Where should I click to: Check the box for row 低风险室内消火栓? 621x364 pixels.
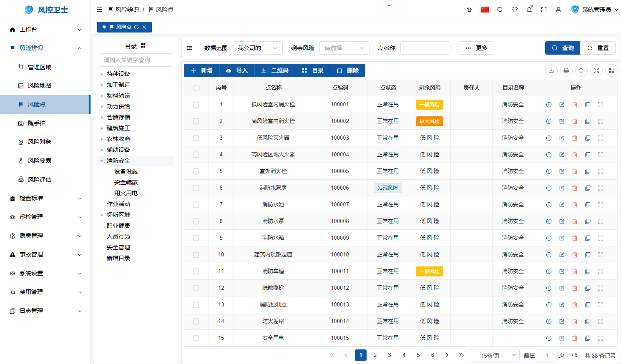(x=196, y=105)
